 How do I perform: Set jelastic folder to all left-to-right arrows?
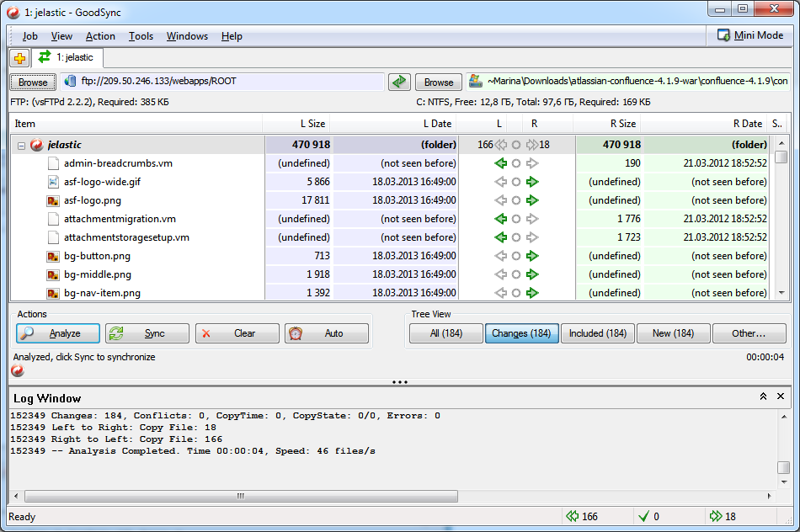click(532, 145)
